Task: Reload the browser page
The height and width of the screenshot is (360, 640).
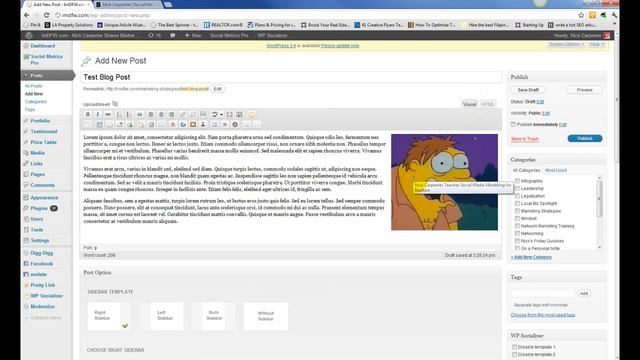Action: 47,15
